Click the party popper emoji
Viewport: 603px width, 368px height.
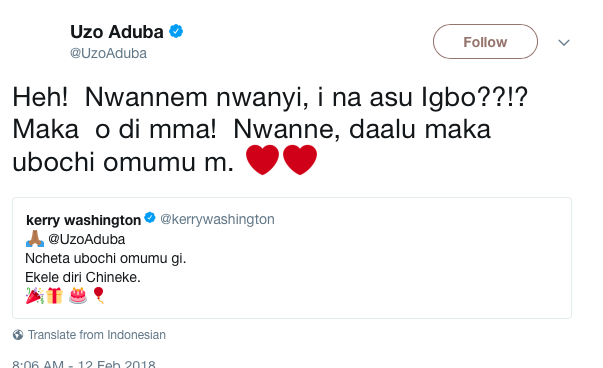coord(35,295)
